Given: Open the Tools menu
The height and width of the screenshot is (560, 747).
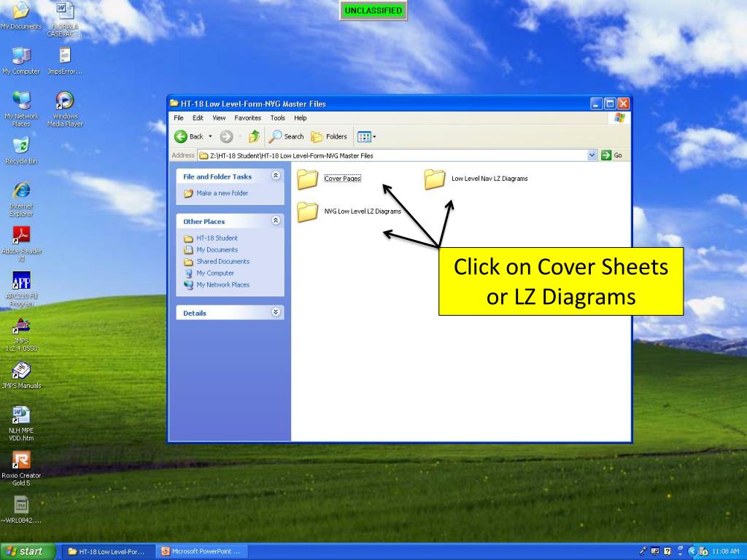Looking at the screenshot, I should (278, 117).
